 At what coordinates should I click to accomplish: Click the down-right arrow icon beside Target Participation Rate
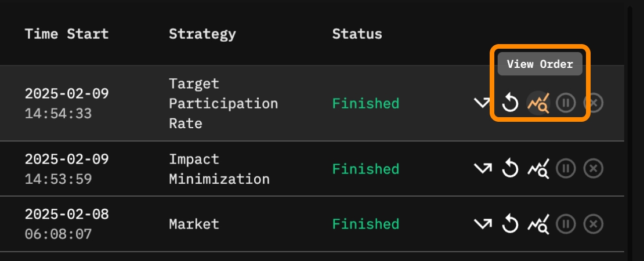[x=482, y=104]
